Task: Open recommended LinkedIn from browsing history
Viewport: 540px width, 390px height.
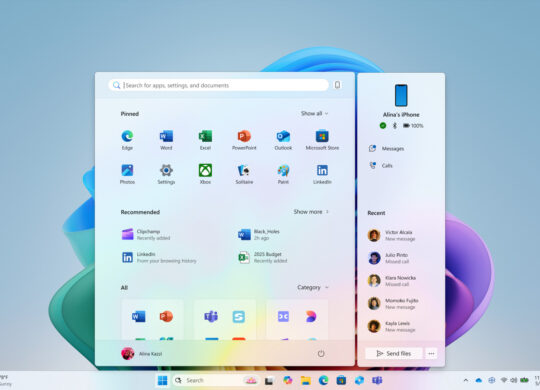Action: 159,257
